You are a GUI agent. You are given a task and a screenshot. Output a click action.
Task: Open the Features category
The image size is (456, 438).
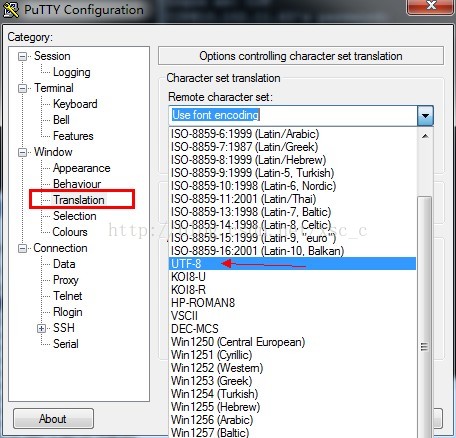coord(73,136)
